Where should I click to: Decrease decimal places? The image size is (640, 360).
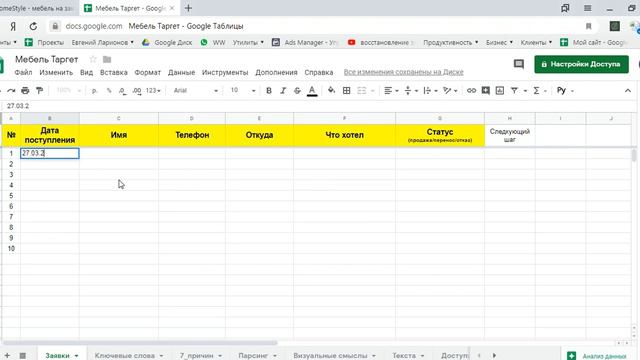coord(122,91)
